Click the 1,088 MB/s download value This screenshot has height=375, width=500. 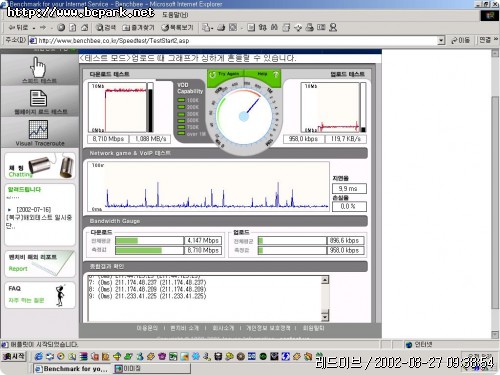click(150, 139)
